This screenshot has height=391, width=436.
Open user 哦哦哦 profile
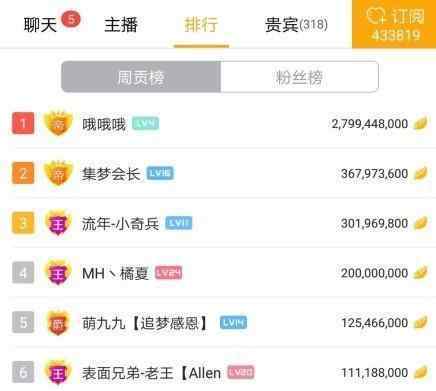(x=104, y=124)
